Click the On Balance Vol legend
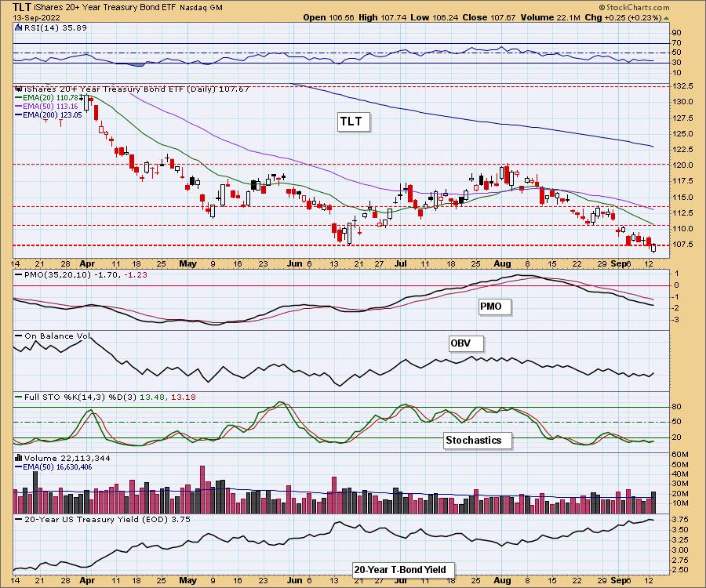The image size is (706, 588). [53, 336]
